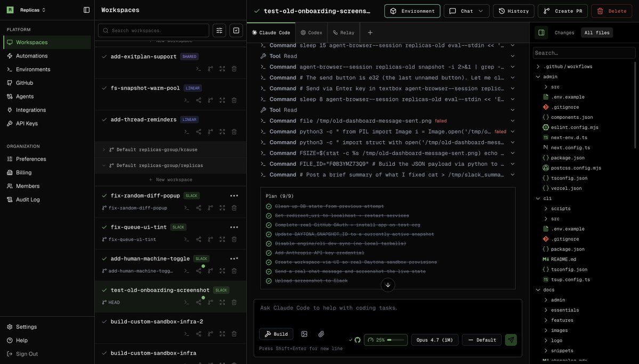Image resolution: width=639 pixels, height=364 pixels.
Task: Click the 25% context usage meter
Action: 385,340
